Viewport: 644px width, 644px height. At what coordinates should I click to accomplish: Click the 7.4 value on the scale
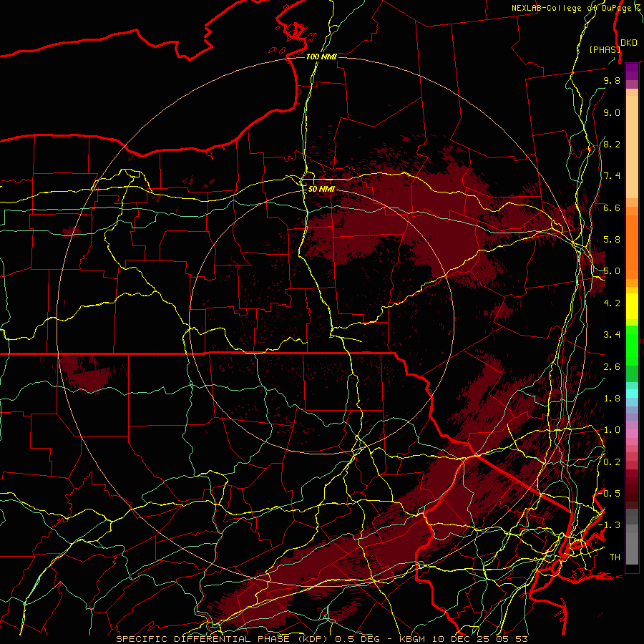(x=612, y=176)
